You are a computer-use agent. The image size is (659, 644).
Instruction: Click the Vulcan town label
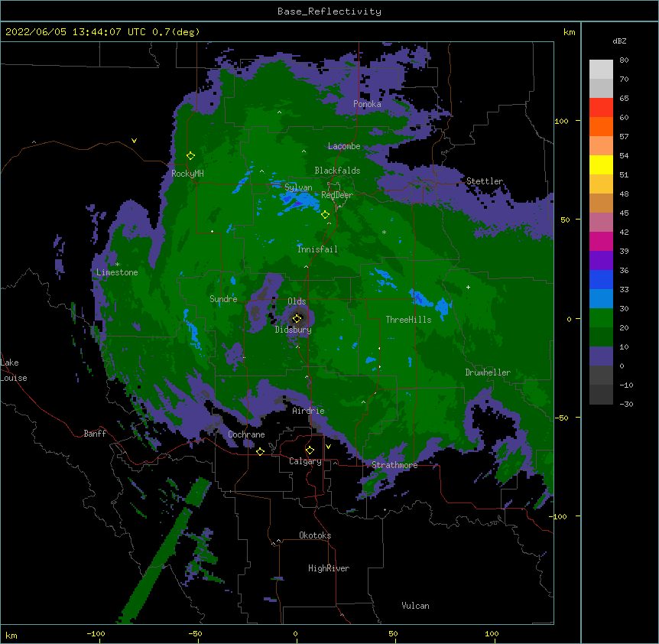415,606
